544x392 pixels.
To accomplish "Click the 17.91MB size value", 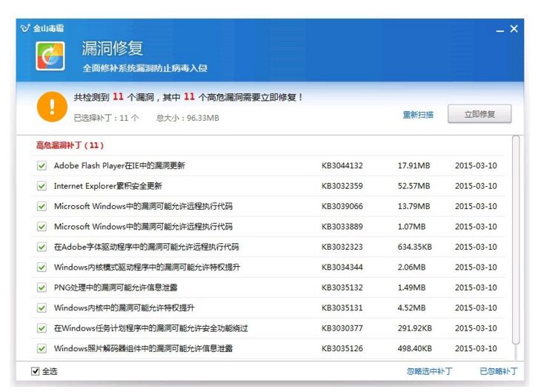I will coord(414,165).
